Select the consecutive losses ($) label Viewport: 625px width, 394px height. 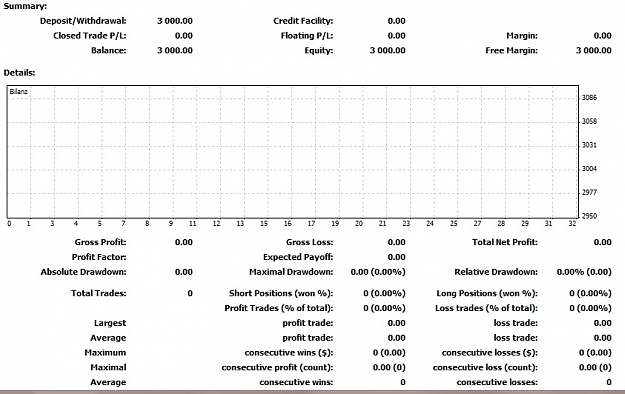489,353
